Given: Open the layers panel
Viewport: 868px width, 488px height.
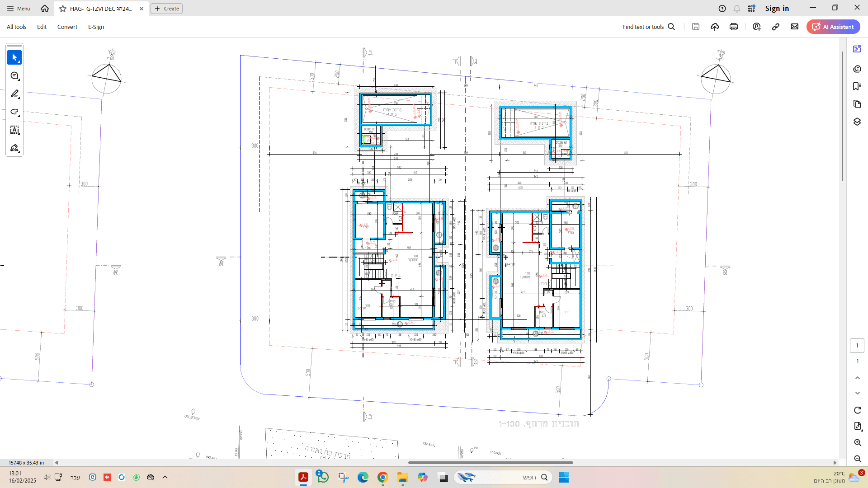Looking at the screenshot, I should 857,122.
